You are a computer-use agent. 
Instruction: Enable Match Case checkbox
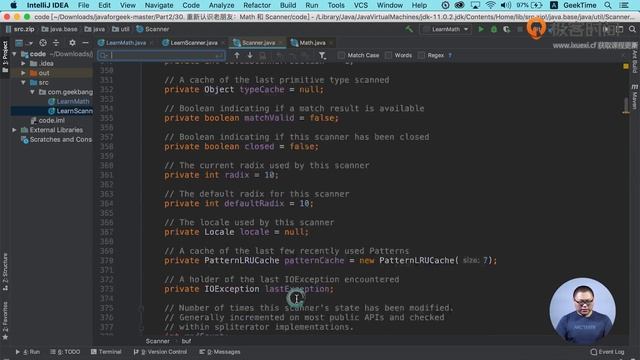341,55
